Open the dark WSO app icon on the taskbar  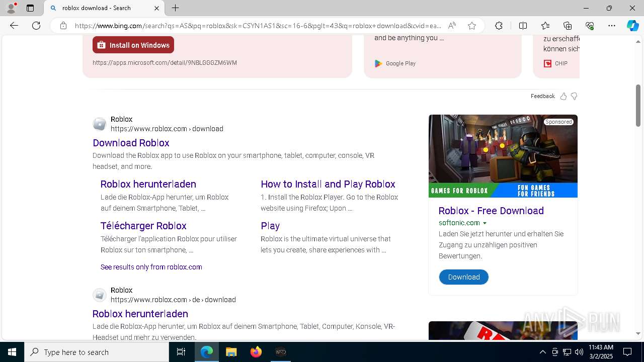281,352
